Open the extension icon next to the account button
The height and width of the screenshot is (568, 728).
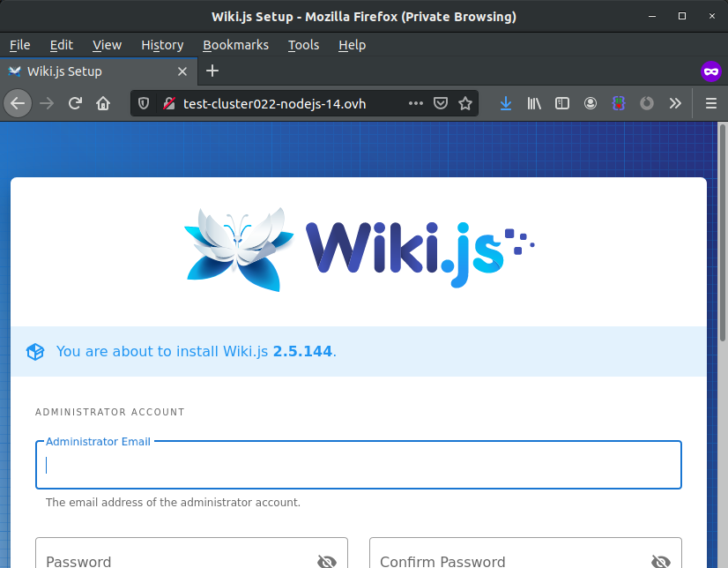619,103
